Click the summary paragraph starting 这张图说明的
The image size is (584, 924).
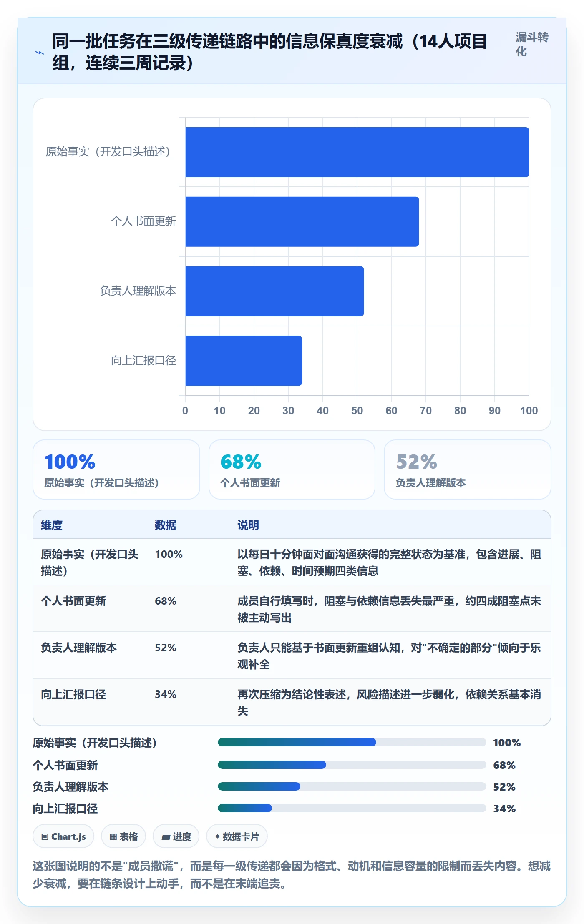[292, 875]
